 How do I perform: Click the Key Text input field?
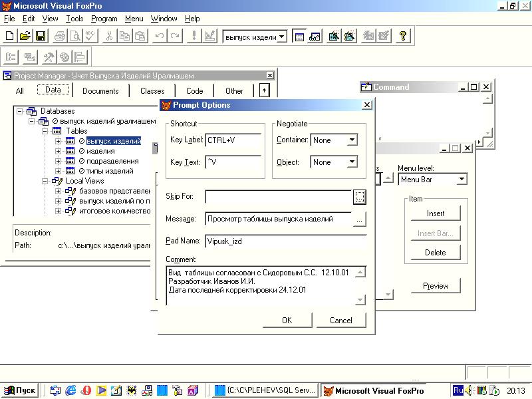tap(233, 162)
